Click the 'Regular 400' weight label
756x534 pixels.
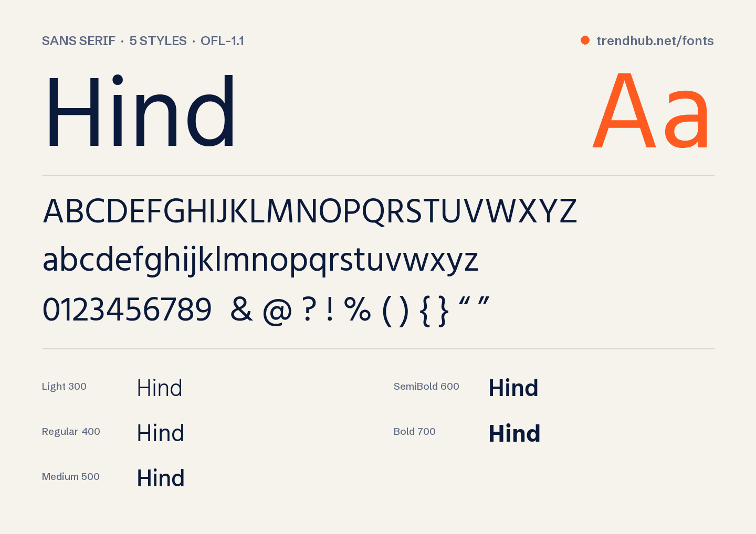click(71, 432)
